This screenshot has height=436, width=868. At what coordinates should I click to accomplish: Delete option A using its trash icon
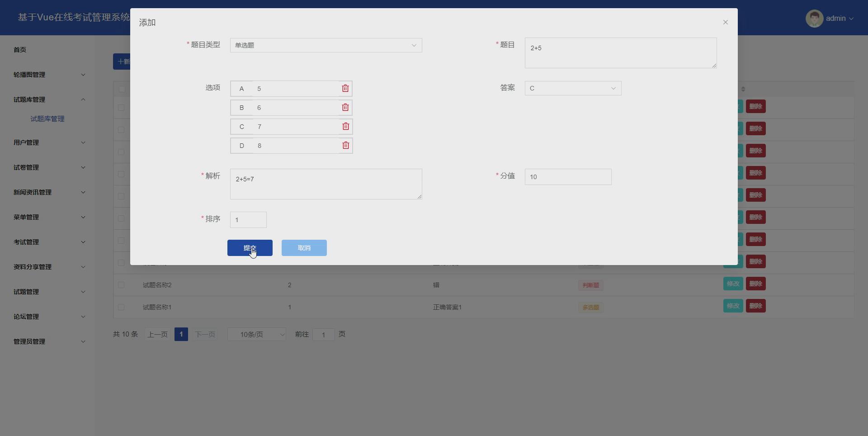pos(345,88)
